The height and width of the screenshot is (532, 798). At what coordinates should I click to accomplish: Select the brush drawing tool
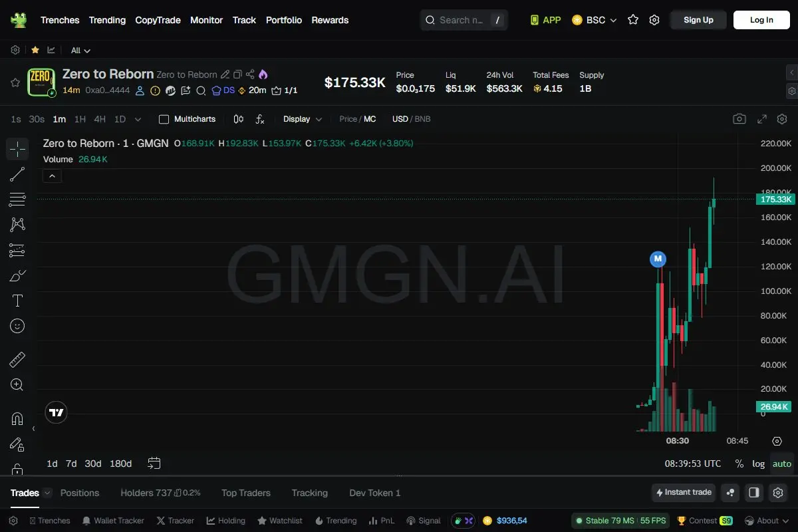coord(17,275)
